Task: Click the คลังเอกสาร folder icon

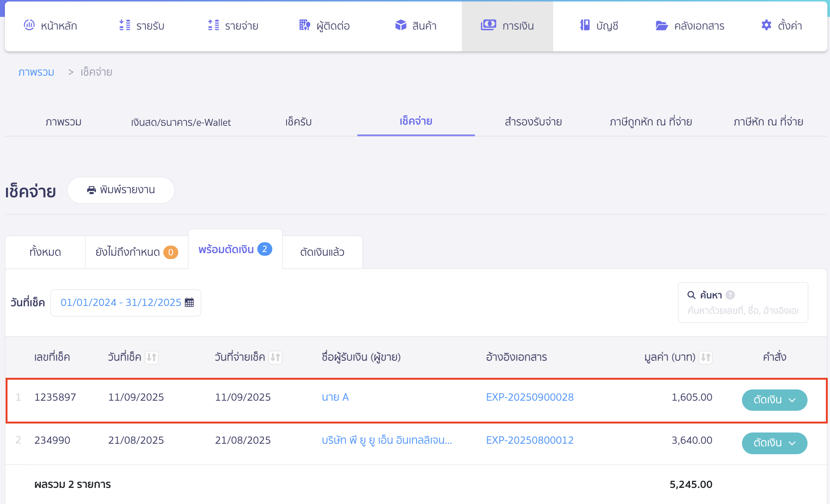Action: [662, 25]
